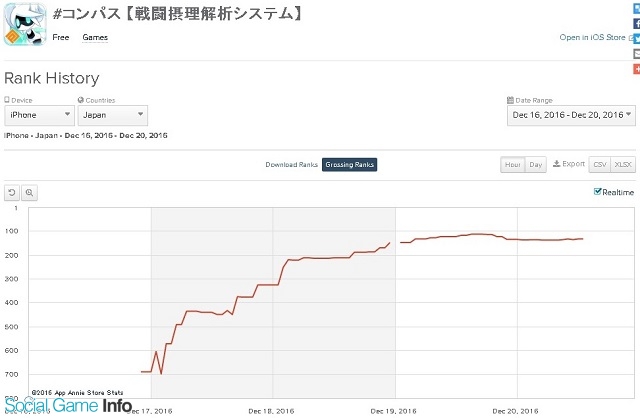Select the Download Ranks tab
This screenshot has height=418, width=640.
click(291, 165)
